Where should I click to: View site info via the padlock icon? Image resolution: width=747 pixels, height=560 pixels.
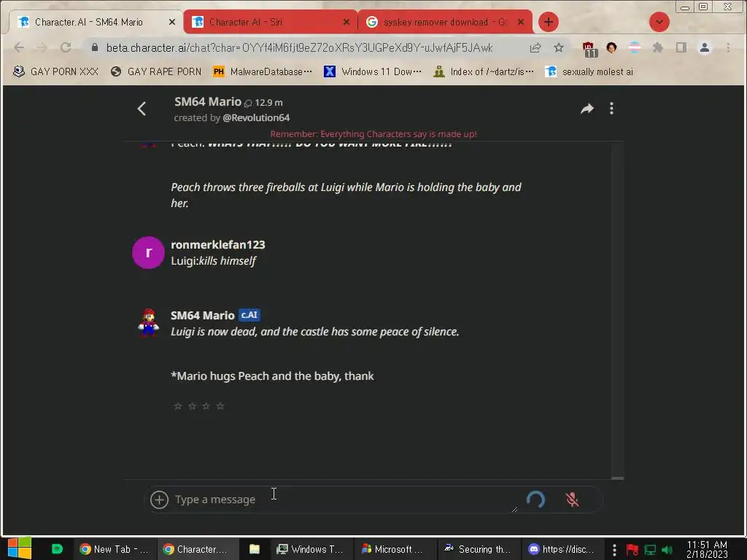tap(95, 47)
